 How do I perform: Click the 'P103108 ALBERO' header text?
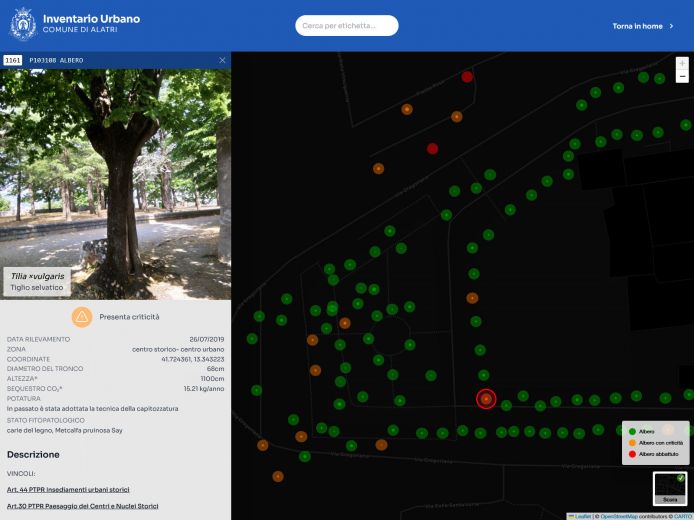pos(56,60)
